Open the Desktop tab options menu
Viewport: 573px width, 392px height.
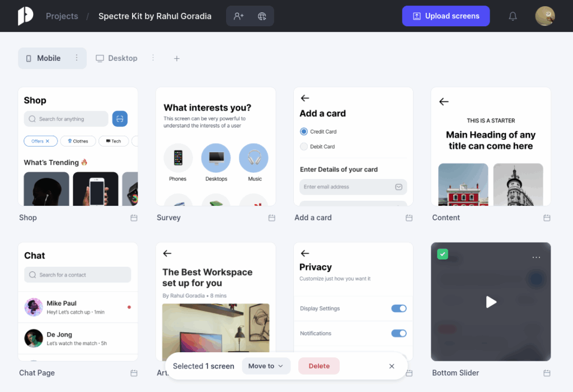pos(153,58)
